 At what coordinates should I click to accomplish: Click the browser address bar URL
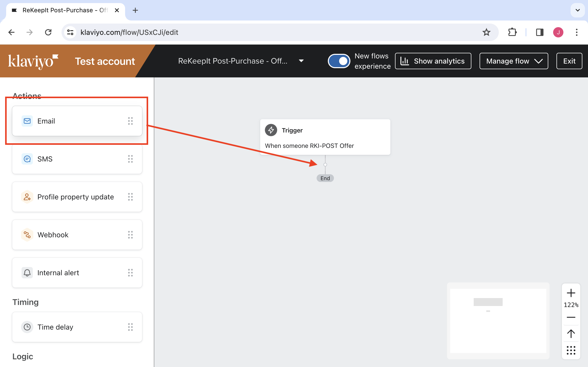tap(129, 32)
